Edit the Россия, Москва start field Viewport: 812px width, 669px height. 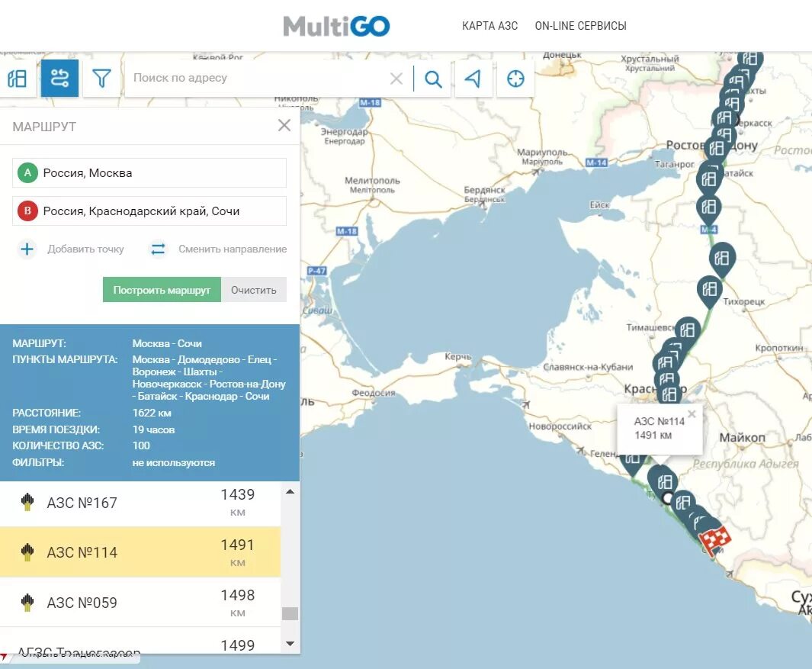[x=149, y=173]
